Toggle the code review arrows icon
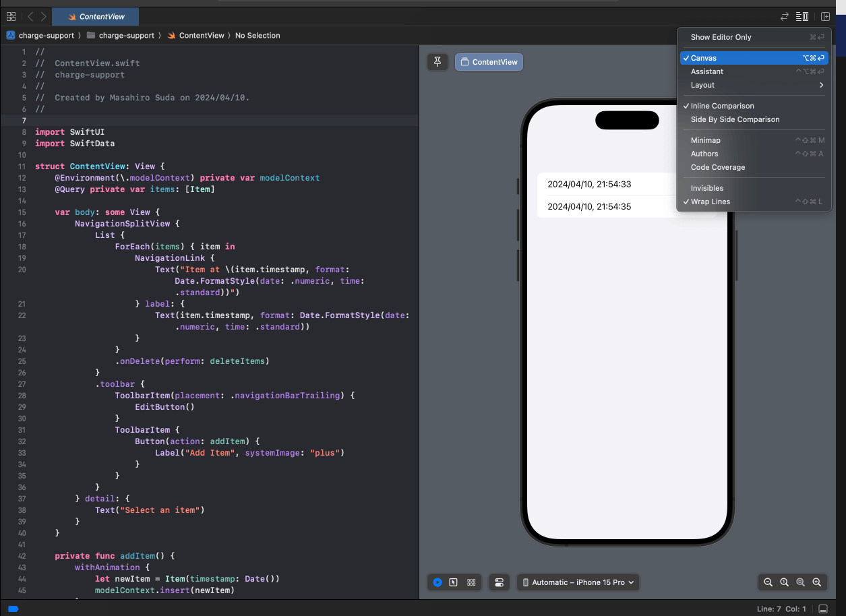The width and height of the screenshot is (846, 616). tap(785, 16)
